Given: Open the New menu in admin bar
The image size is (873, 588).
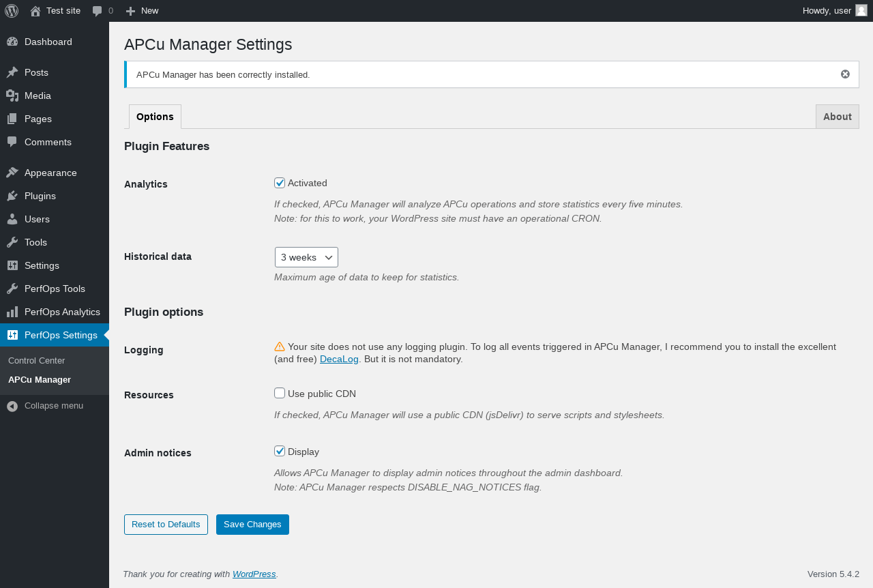Looking at the screenshot, I should (142, 11).
